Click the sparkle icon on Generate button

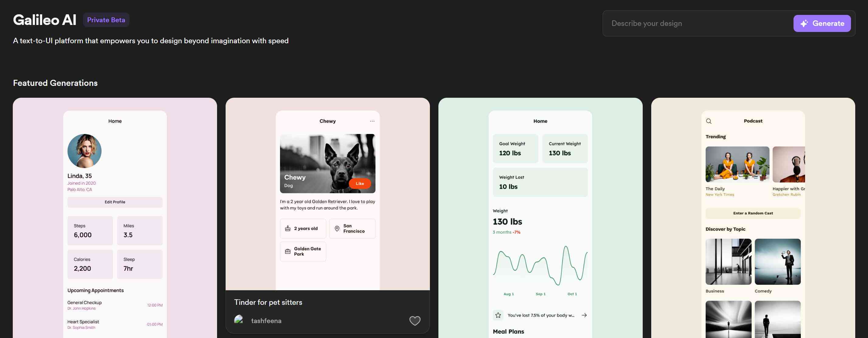pyautogui.click(x=804, y=23)
